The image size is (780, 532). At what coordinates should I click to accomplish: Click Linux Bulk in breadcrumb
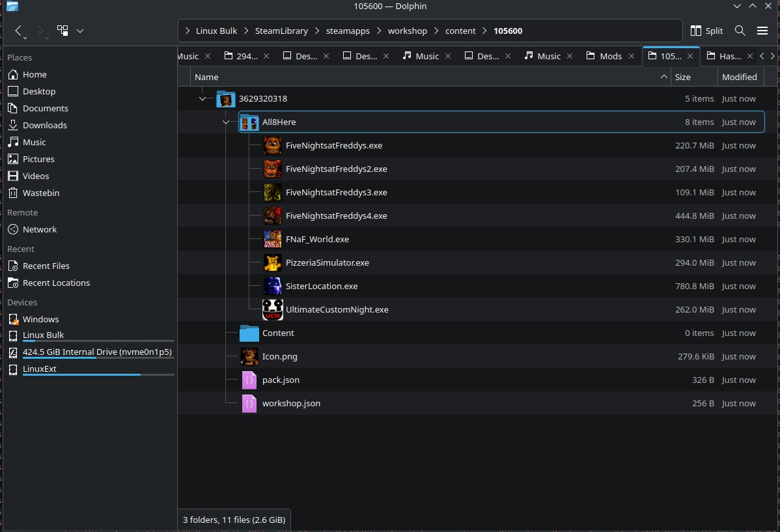(216, 31)
